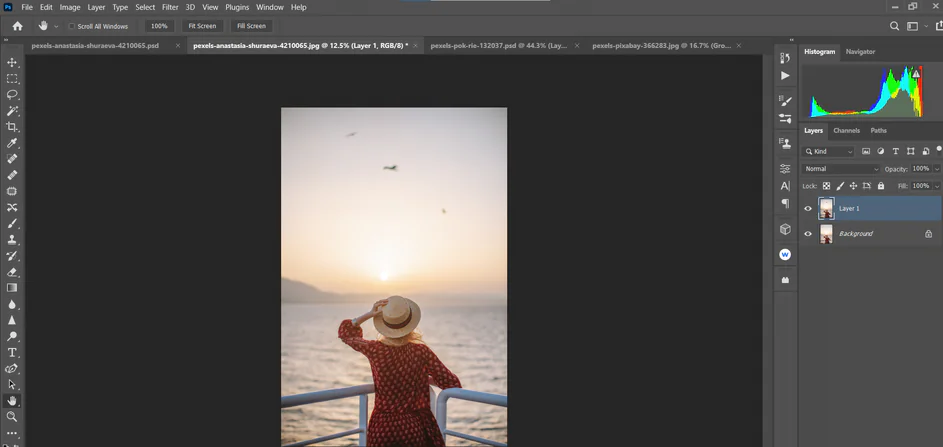Image resolution: width=943 pixels, height=447 pixels.
Task: Click the Fill Screen button
Action: click(251, 26)
